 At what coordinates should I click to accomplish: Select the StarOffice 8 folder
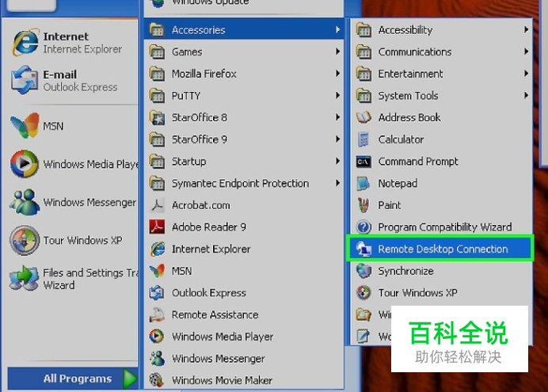pos(244,117)
